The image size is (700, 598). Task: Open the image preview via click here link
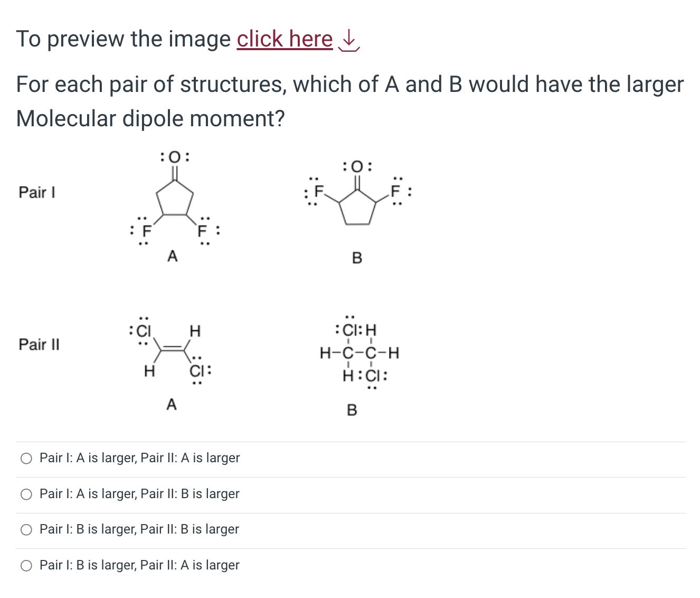click(x=284, y=39)
